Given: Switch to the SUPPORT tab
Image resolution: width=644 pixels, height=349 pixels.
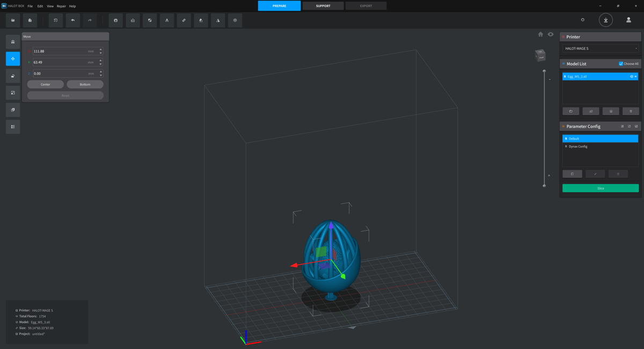Looking at the screenshot, I should pos(323,6).
